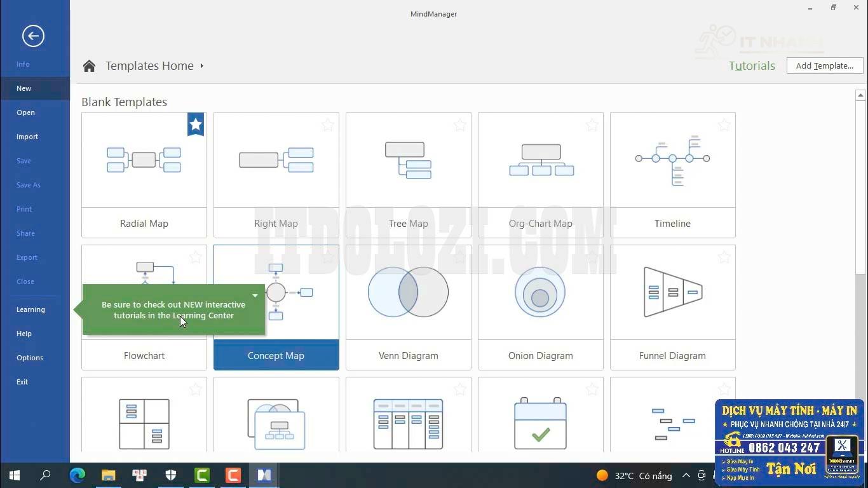Select the Timeline template icon

click(672, 160)
